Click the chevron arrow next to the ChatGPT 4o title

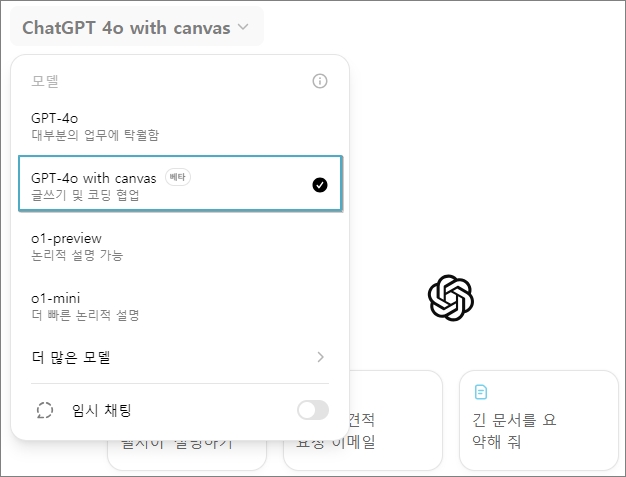pos(243,27)
